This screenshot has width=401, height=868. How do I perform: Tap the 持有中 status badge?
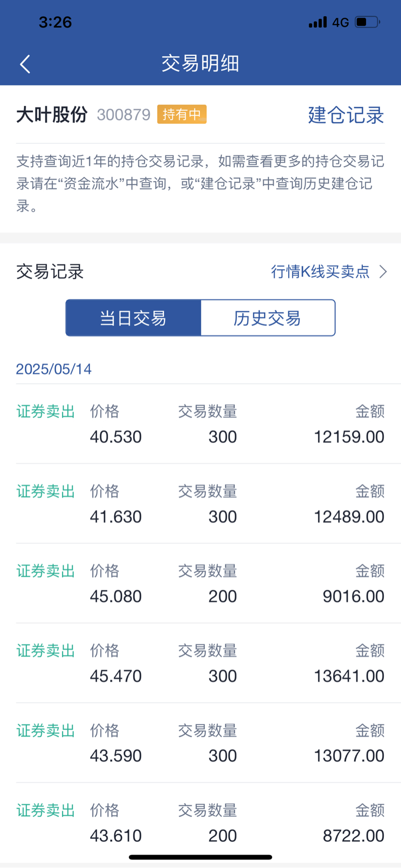[182, 114]
